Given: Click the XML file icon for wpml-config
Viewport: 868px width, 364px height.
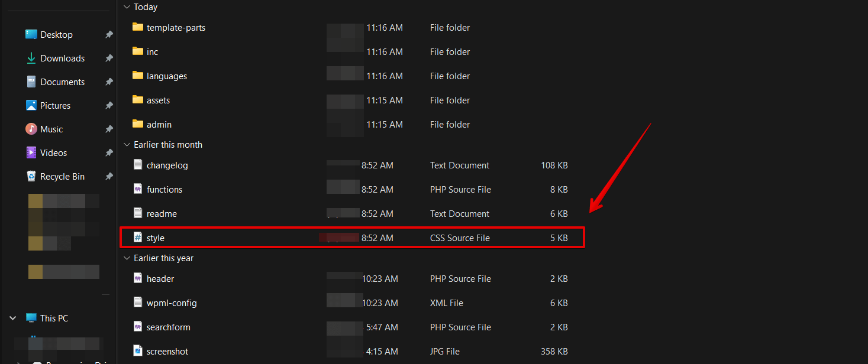Looking at the screenshot, I should (137, 303).
